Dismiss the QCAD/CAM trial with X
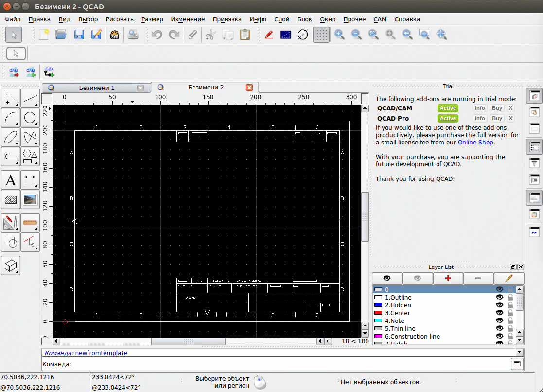This screenshot has width=543, height=392. pyautogui.click(x=510, y=108)
